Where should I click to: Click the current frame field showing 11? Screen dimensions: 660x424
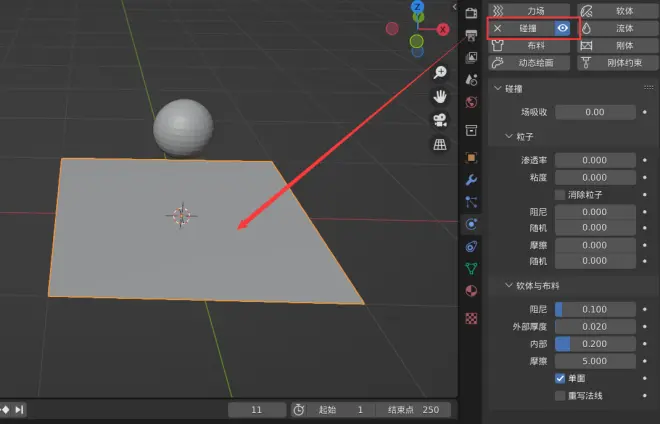point(257,410)
